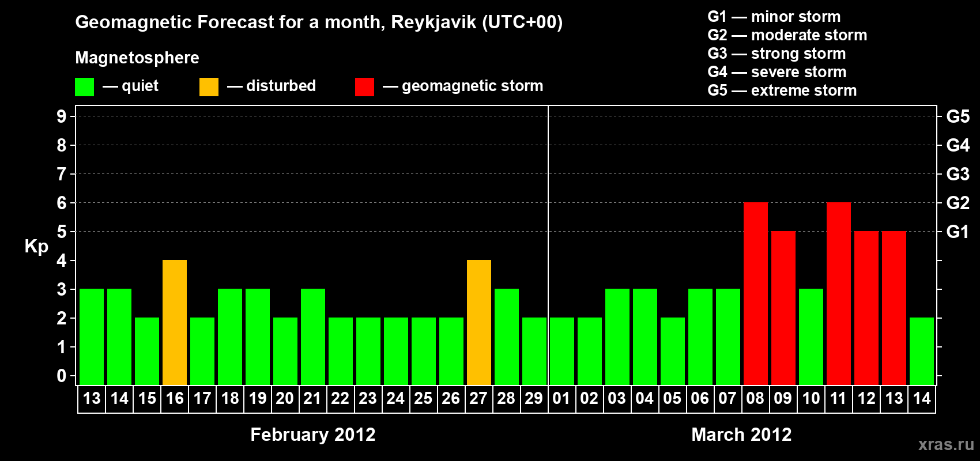The height and width of the screenshot is (461, 980).
Task: Click date label 08 on the axis
Action: pyautogui.click(x=756, y=398)
